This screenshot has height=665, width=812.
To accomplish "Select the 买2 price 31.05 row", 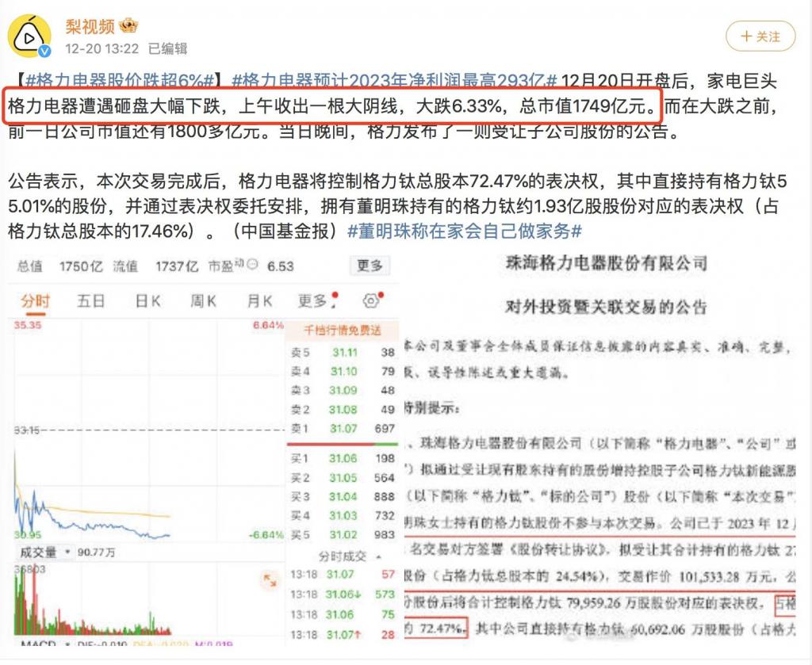I will 343,478.
